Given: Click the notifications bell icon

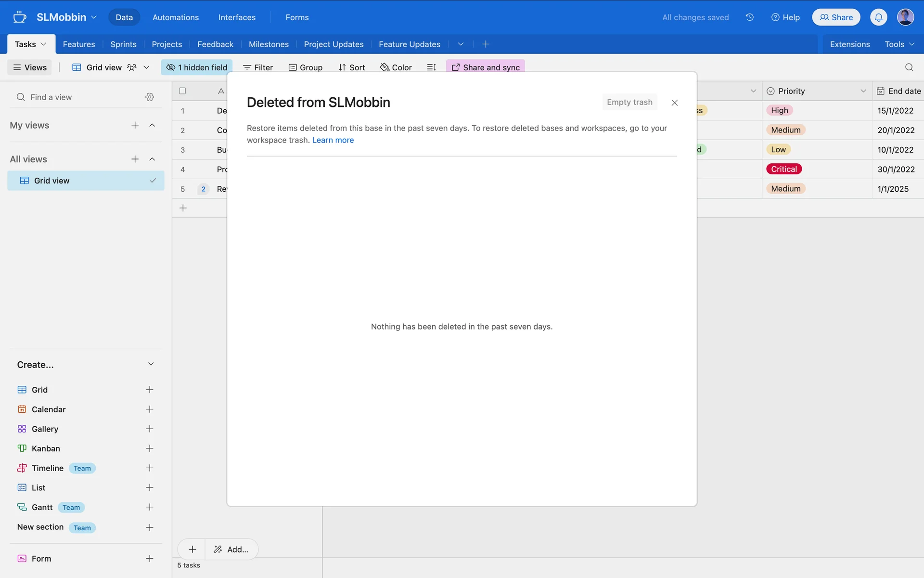Looking at the screenshot, I should [x=878, y=17].
